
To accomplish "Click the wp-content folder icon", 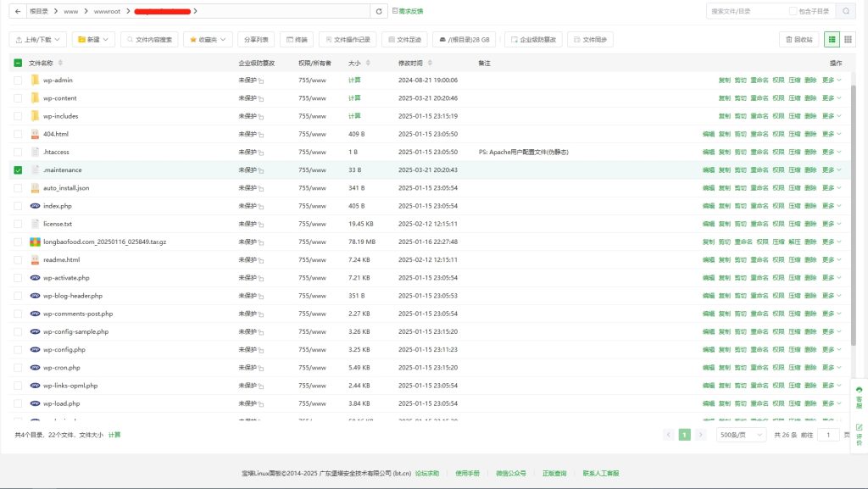I will pos(35,98).
